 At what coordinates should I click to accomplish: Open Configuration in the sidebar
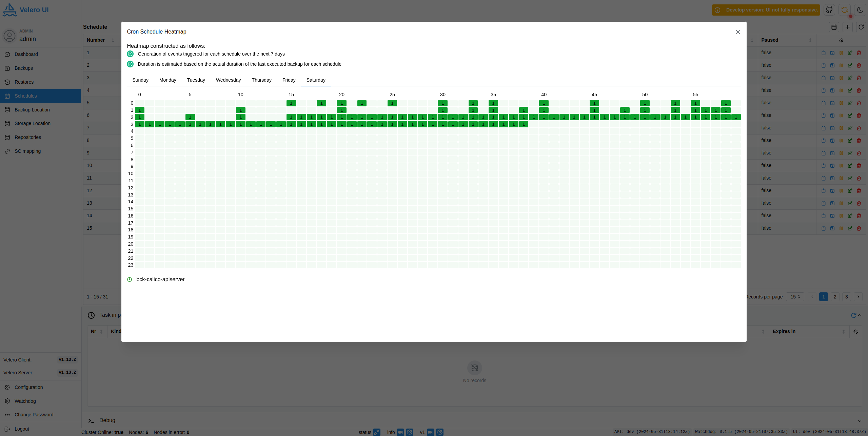click(41, 387)
